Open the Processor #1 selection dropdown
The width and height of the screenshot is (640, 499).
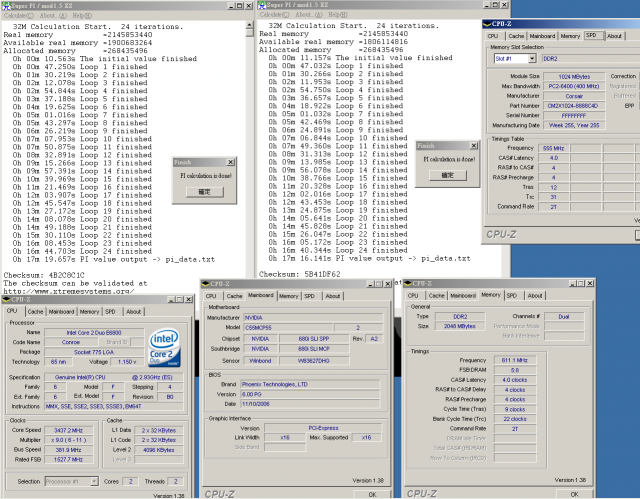point(94,481)
